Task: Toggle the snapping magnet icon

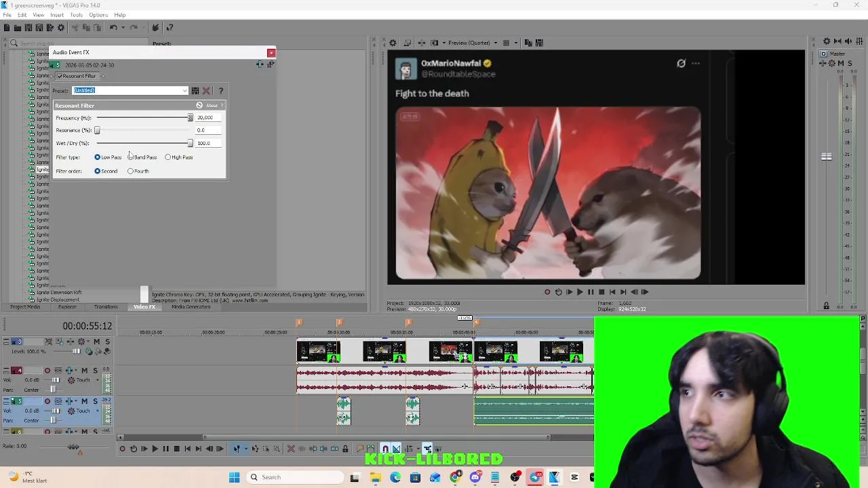Action: pyautogui.click(x=385, y=449)
